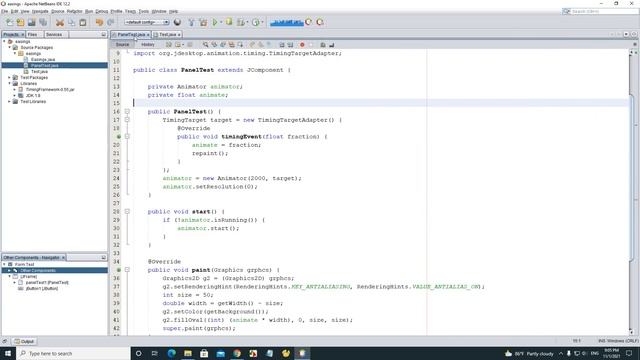The height and width of the screenshot is (360, 640).
Task: Collapse the Libraries node
Action: point(9,83)
